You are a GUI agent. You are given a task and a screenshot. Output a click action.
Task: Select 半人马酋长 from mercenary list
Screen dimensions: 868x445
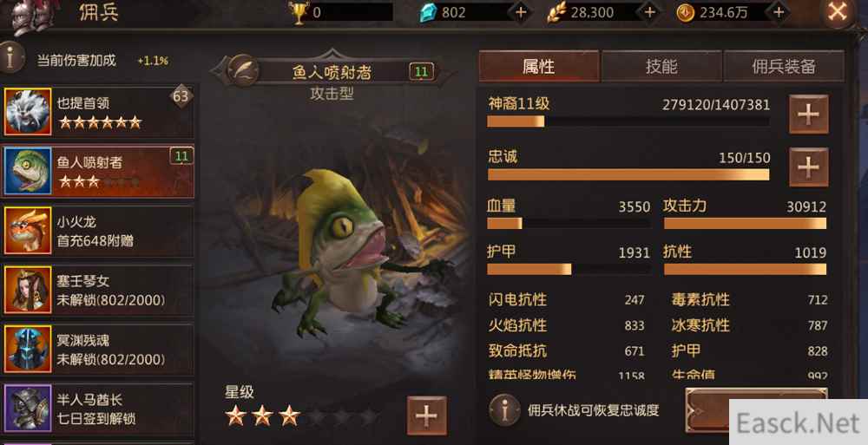coord(99,409)
